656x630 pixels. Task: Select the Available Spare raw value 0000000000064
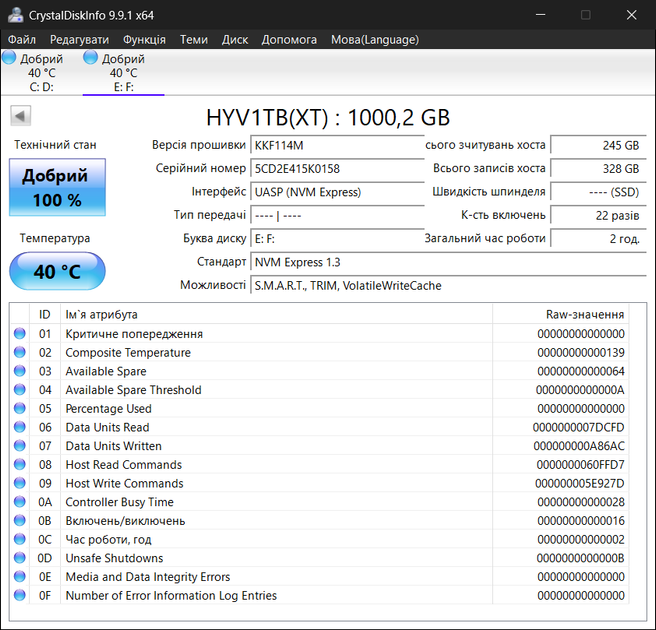(x=581, y=371)
